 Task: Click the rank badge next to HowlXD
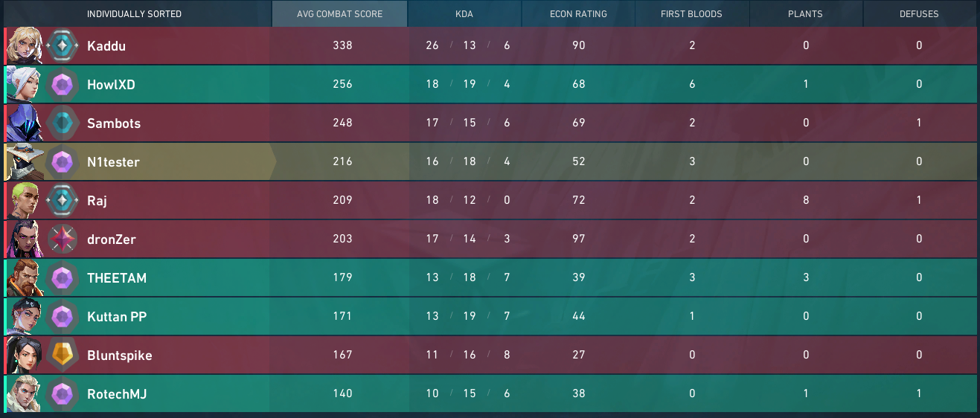[x=63, y=84]
